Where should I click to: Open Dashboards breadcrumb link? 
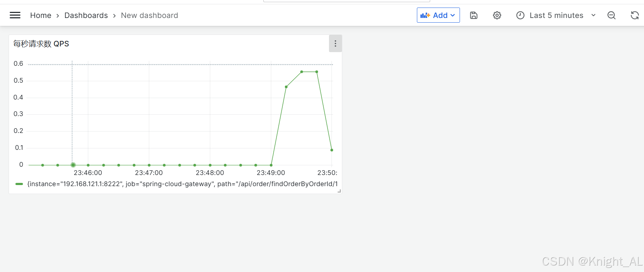coord(86,15)
